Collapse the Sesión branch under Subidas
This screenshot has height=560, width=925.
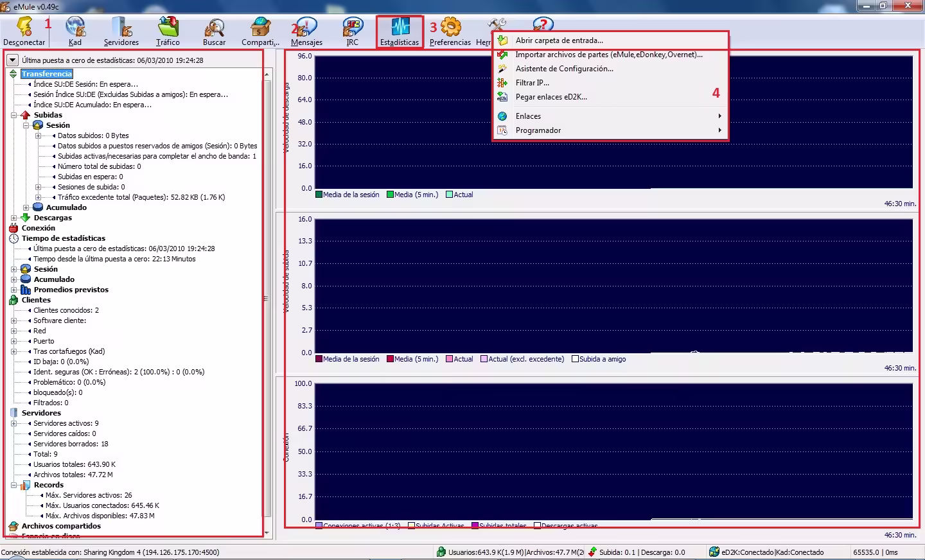pyautogui.click(x=26, y=125)
